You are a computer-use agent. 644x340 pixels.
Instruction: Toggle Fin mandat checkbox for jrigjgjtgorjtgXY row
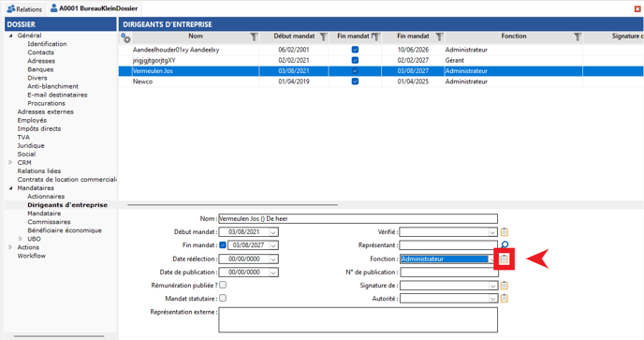356,61
